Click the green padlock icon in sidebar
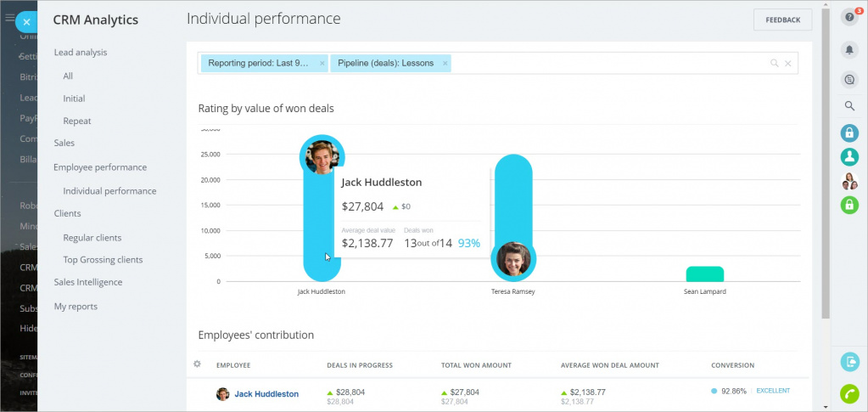 pos(849,205)
